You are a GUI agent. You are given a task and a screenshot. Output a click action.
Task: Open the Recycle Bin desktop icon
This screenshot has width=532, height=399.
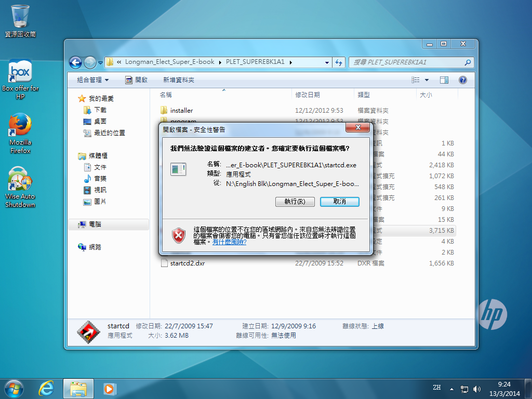click(20, 21)
